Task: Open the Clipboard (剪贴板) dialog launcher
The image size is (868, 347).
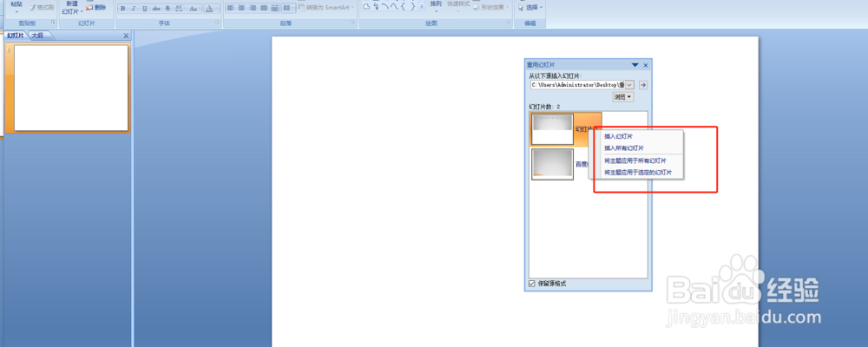Action: tap(53, 23)
